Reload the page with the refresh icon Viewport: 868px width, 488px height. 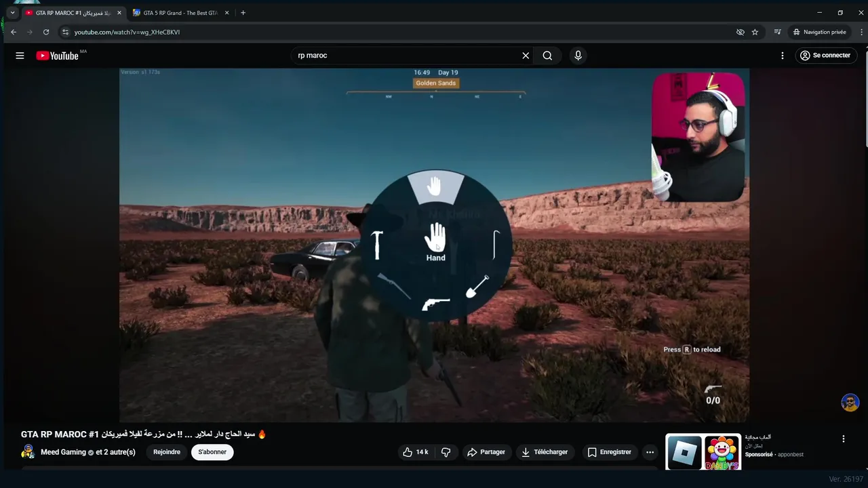pos(46,32)
